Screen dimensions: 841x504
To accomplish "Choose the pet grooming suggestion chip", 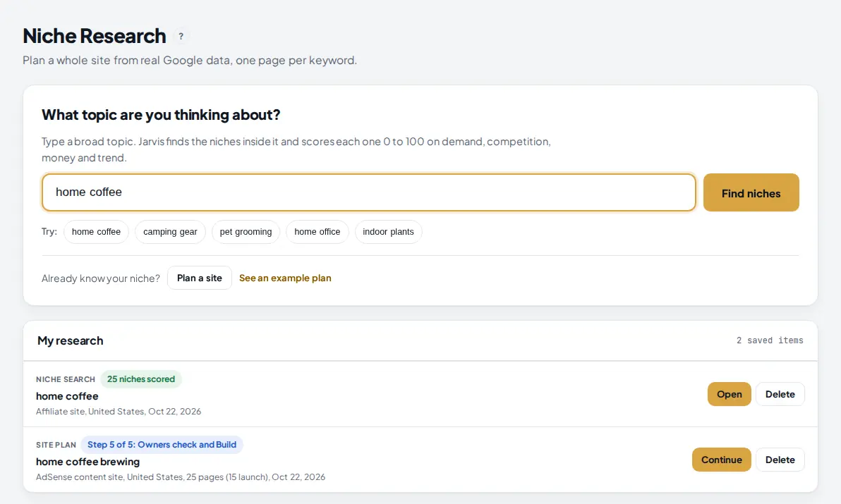I will pos(246,232).
